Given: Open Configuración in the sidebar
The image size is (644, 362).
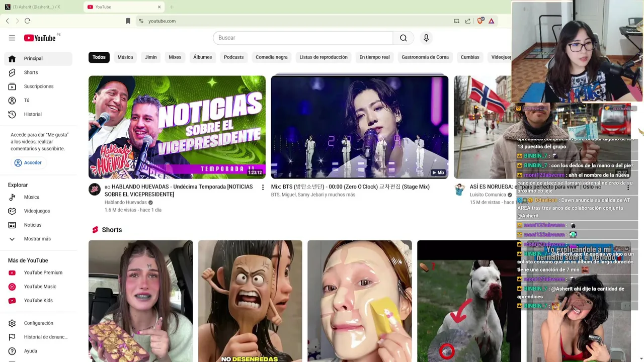Looking at the screenshot, I should pyautogui.click(x=38, y=323).
